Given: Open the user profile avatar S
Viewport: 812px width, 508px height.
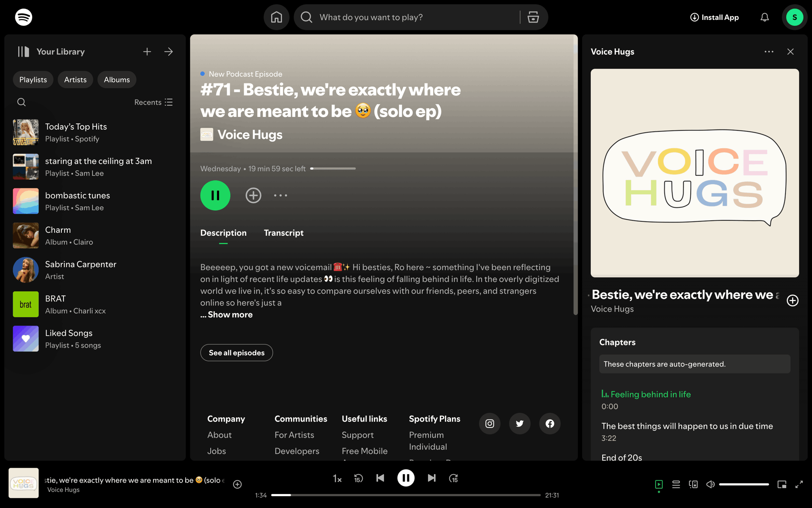Looking at the screenshot, I should 795,17.
